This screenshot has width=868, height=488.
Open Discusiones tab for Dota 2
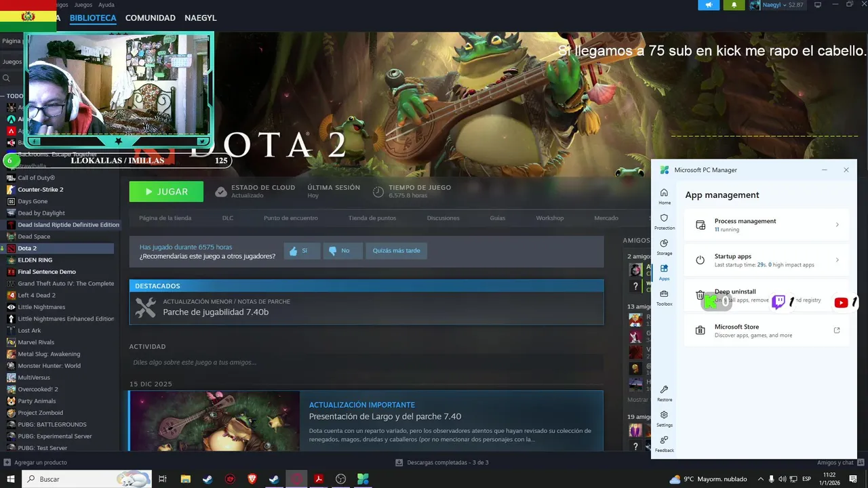(443, 218)
